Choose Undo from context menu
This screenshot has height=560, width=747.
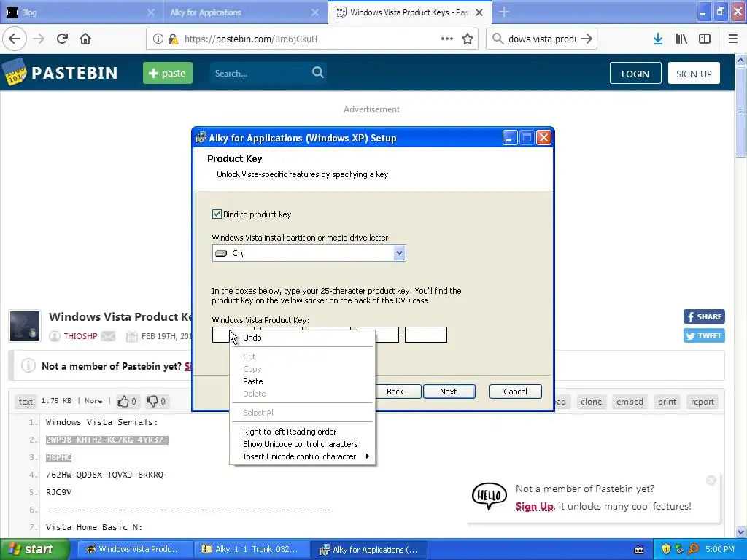[303, 338]
